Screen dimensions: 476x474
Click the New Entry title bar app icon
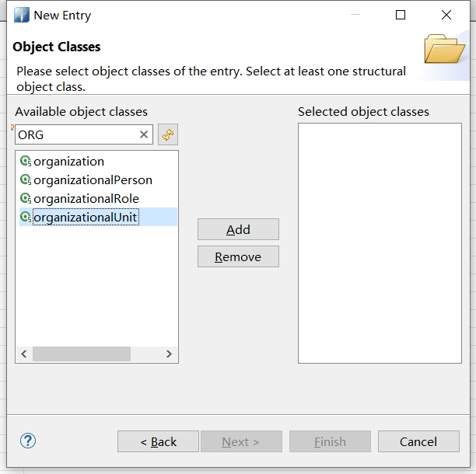point(21,15)
